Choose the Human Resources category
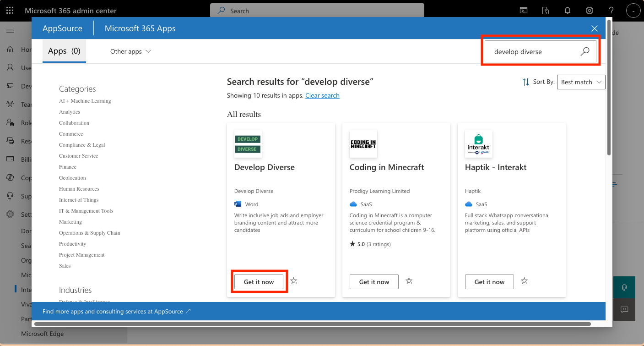Viewport: 644px width, 346px height. (x=79, y=189)
